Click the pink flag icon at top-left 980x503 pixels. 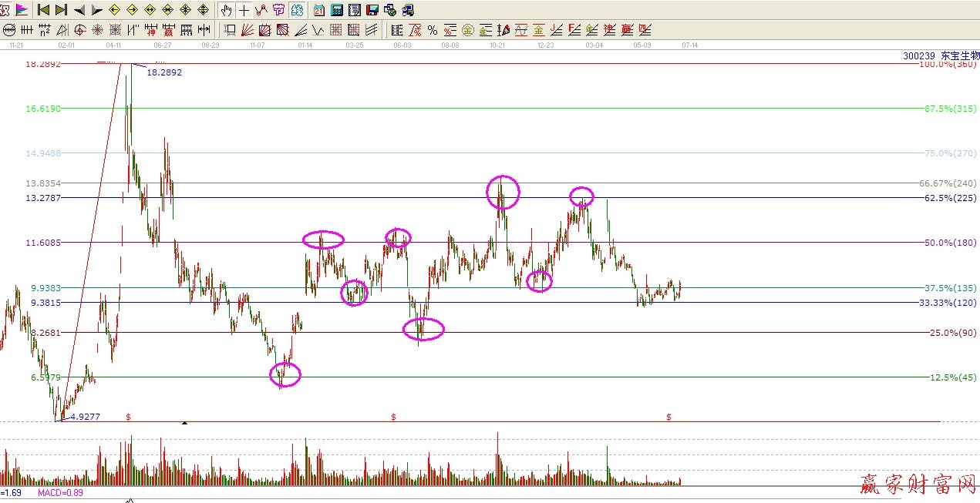(22, 10)
